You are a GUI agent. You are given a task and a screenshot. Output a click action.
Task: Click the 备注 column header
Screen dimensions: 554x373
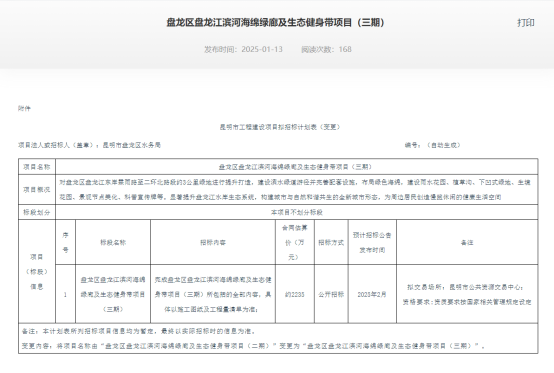tap(467, 242)
